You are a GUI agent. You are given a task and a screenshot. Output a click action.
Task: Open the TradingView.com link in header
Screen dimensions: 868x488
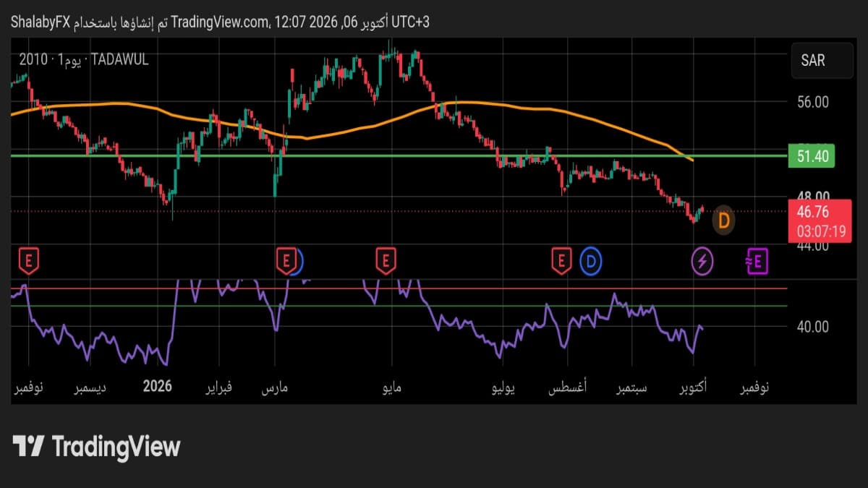(221, 22)
